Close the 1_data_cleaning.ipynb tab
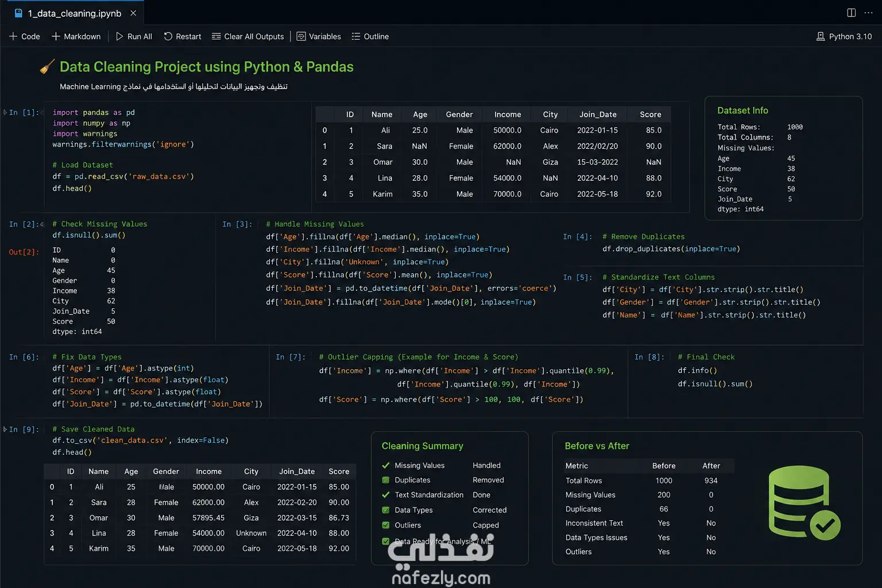 pyautogui.click(x=133, y=13)
